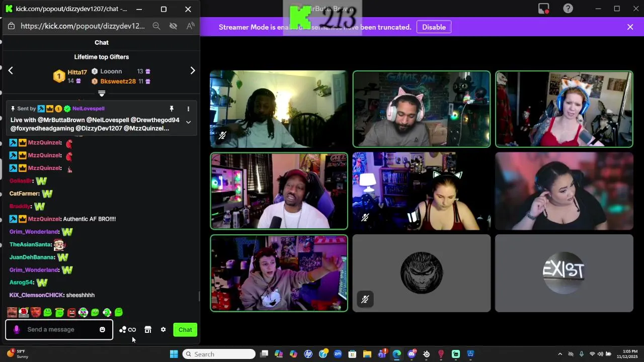Select the pink cat-ear headphones man tile
This screenshot has height=362, width=644.
tap(422, 109)
